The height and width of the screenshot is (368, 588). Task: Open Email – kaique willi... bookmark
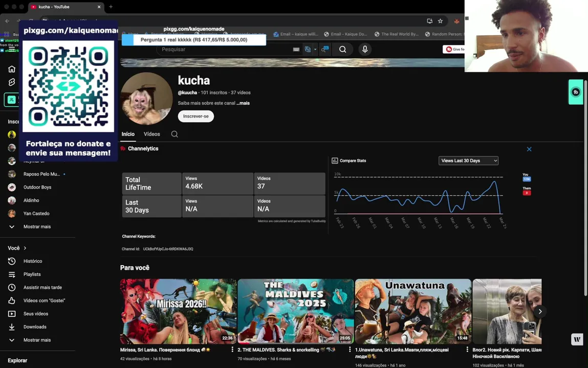coord(296,34)
